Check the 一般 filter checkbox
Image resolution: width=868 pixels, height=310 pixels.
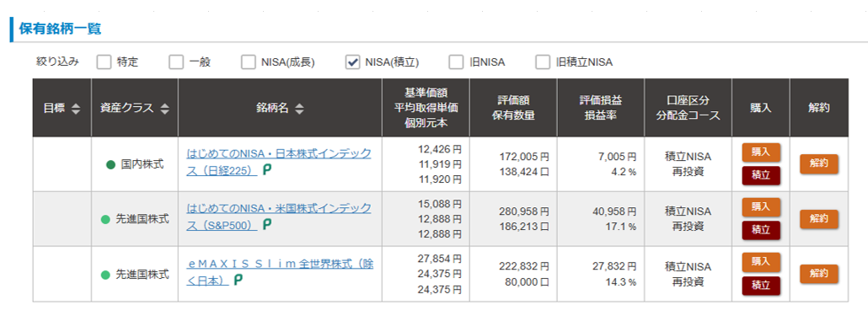176,62
